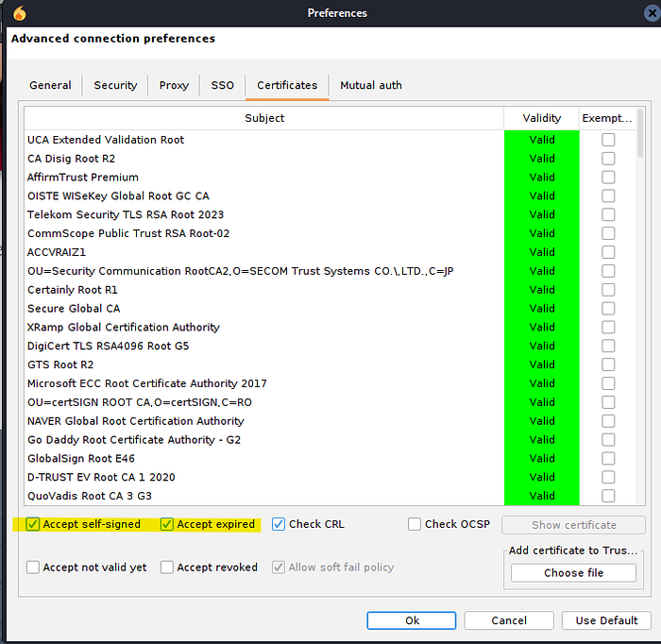Open the Security tab

(115, 85)
